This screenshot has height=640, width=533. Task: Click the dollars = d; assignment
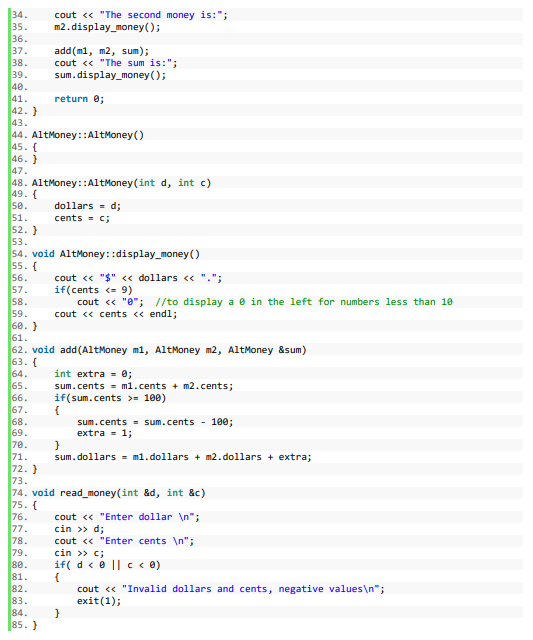click(88, 206)
